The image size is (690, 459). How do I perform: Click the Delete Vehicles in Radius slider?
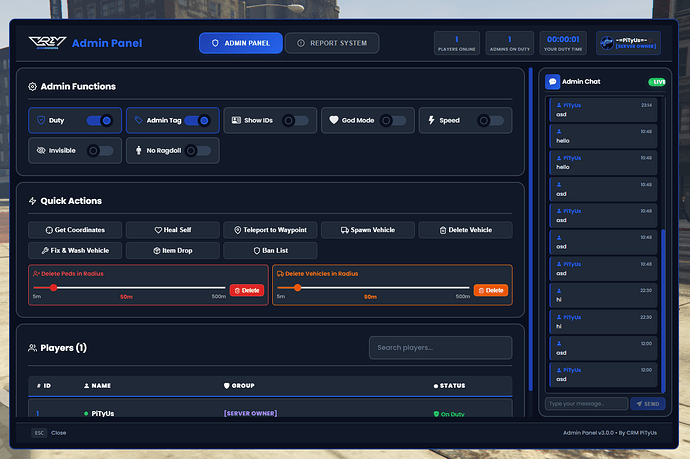[372, 288]
